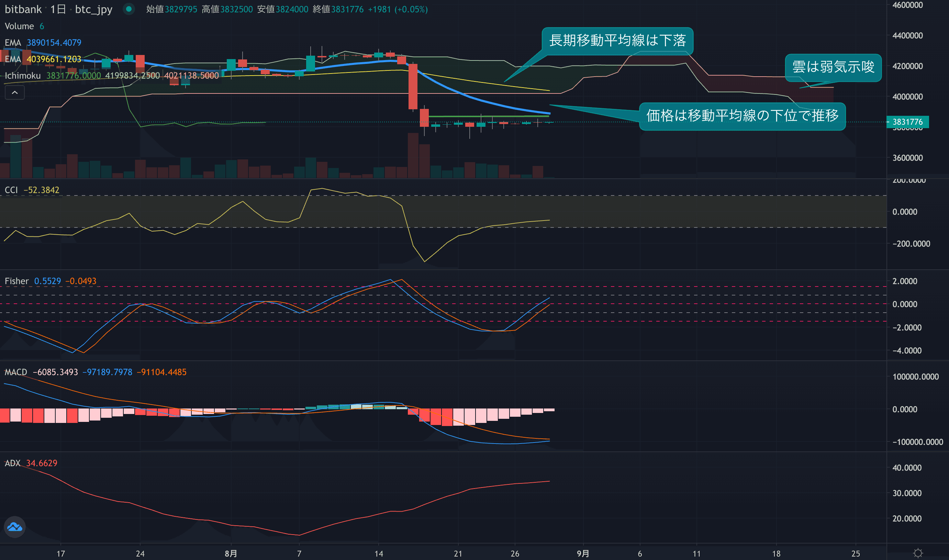Collapse the indicator legend with chevron button
949x560 pixels.
point(15,92)
